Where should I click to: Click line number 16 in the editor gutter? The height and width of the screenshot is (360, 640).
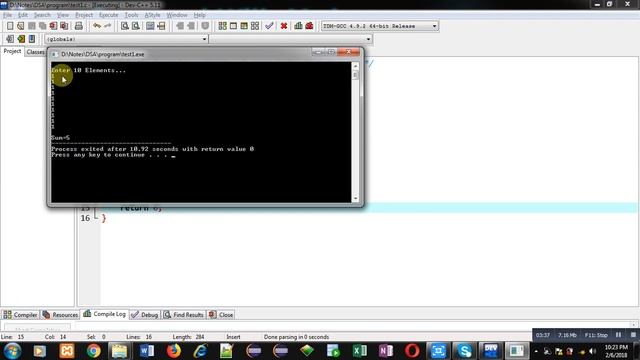[x=85, y=218]
